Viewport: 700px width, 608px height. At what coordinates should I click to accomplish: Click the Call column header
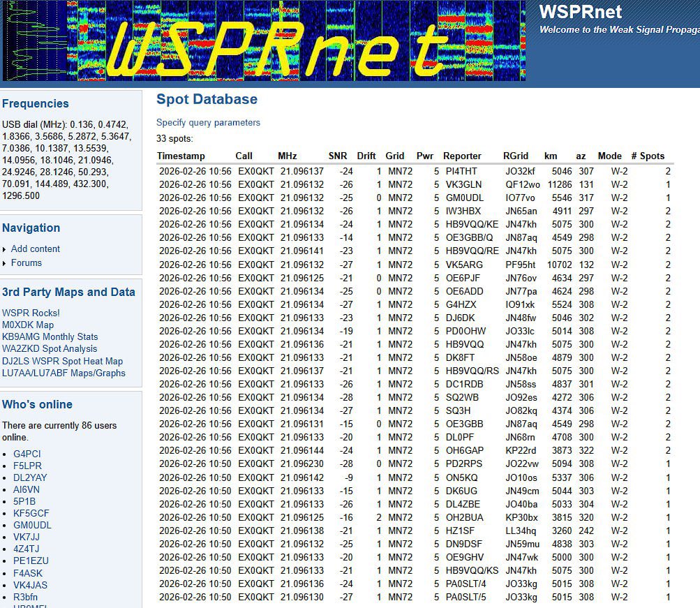point(244,156)
